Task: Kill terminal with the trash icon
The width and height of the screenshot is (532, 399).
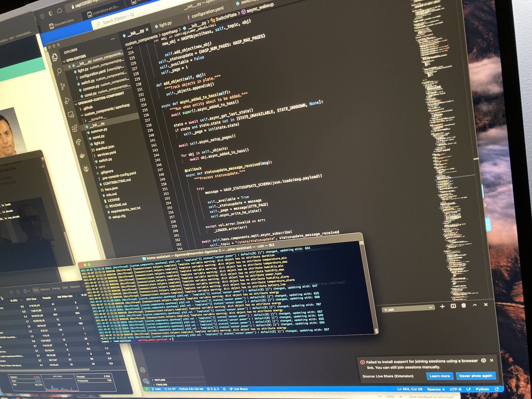Action: 464,306
